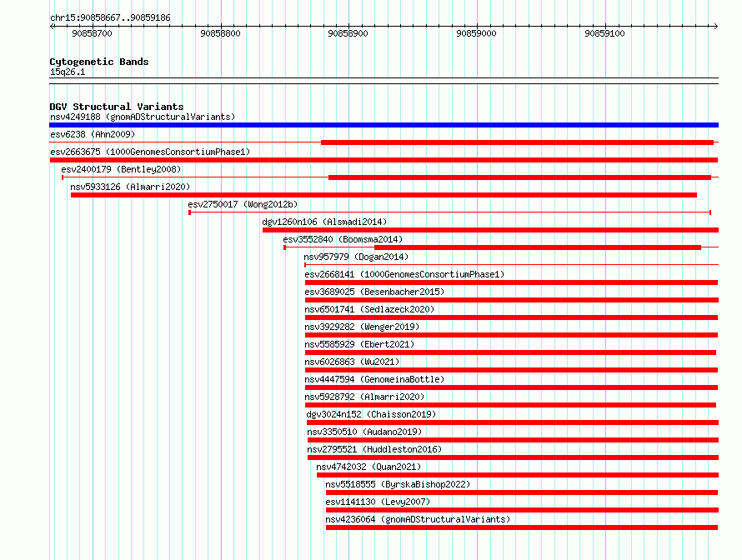Click the thick red bar of esv3552840 (Boomsma2014)
742x560 pixels.
coord(538,247)
